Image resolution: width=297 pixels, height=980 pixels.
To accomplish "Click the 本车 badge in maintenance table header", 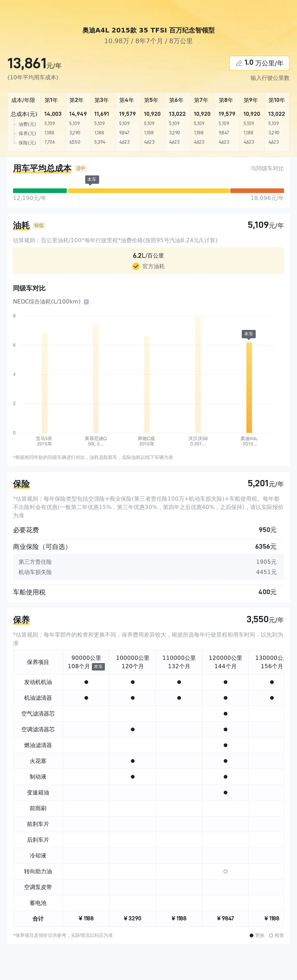I will click(x=98, y=667).
